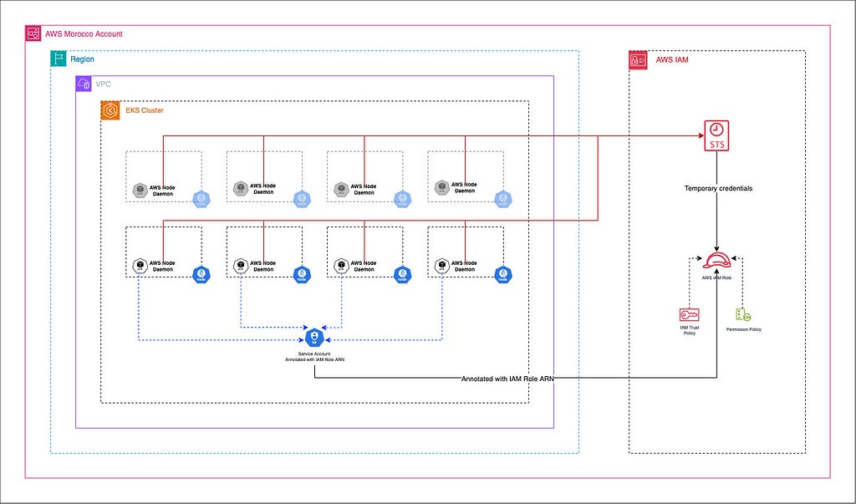Select the pod icon in the fourth bottom-row node
Viewport: 856px width, 504px height.
click(x=441, y=266)
